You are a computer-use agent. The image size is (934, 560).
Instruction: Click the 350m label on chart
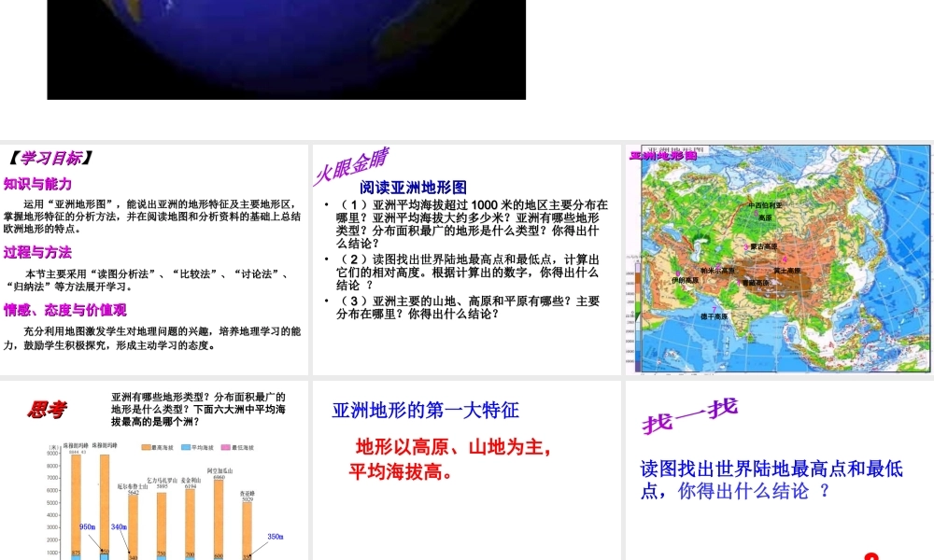point(276,537)
